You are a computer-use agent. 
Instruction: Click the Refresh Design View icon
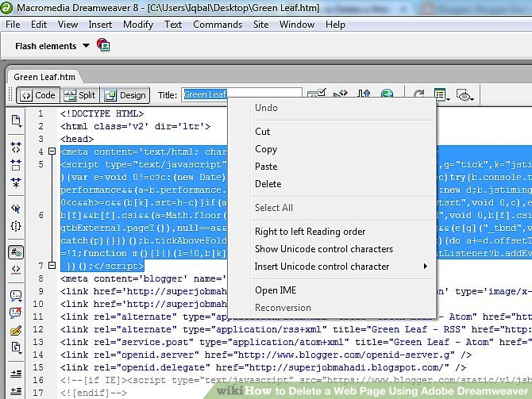pos(418,95)
